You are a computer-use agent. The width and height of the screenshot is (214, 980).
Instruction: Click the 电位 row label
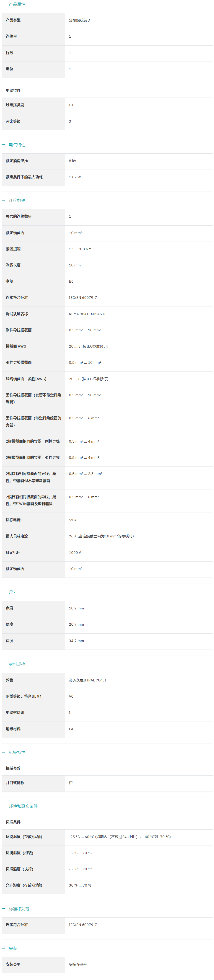click(10, 69)
